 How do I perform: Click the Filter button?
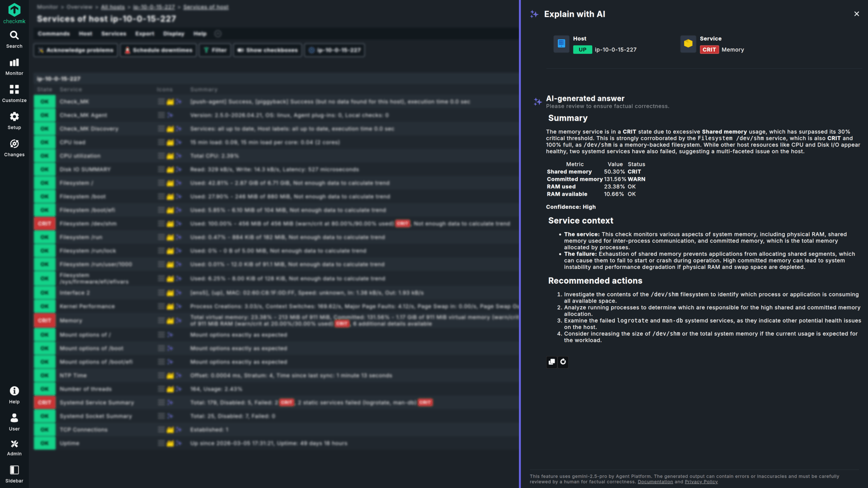coord(215,50)
